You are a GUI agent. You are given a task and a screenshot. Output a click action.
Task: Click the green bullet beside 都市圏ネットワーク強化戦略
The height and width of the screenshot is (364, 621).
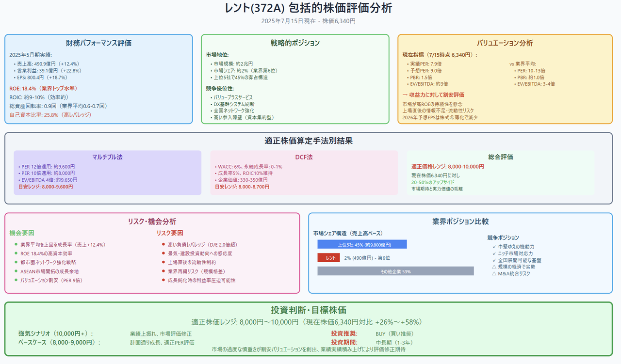16,262
